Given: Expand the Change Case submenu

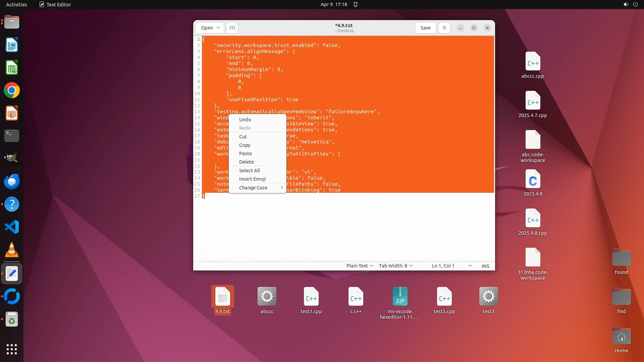Looking at the screenshot, I should pyautogui.click(x=258, y=188).
